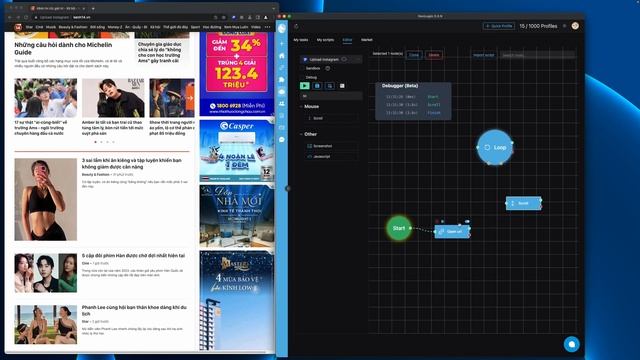Click the carousel next arrow on thumbnails
This screenshot has width=640, height=360.
point(189,98)
